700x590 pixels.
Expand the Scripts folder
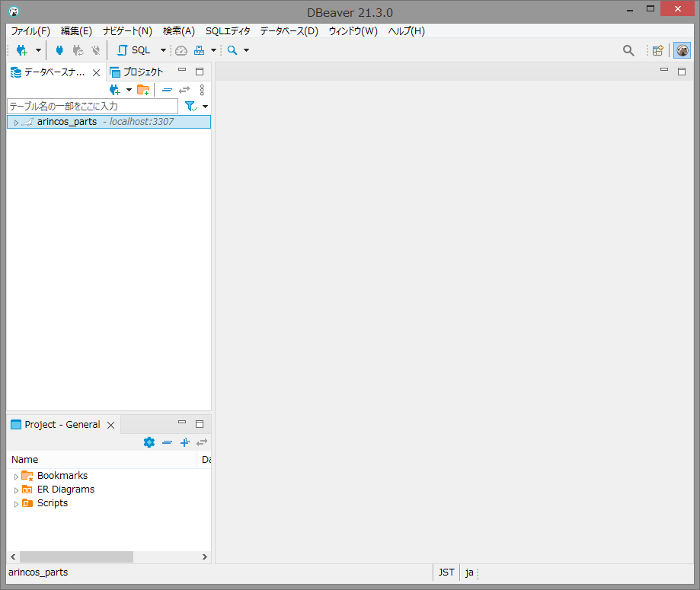[x=16, y=504]
